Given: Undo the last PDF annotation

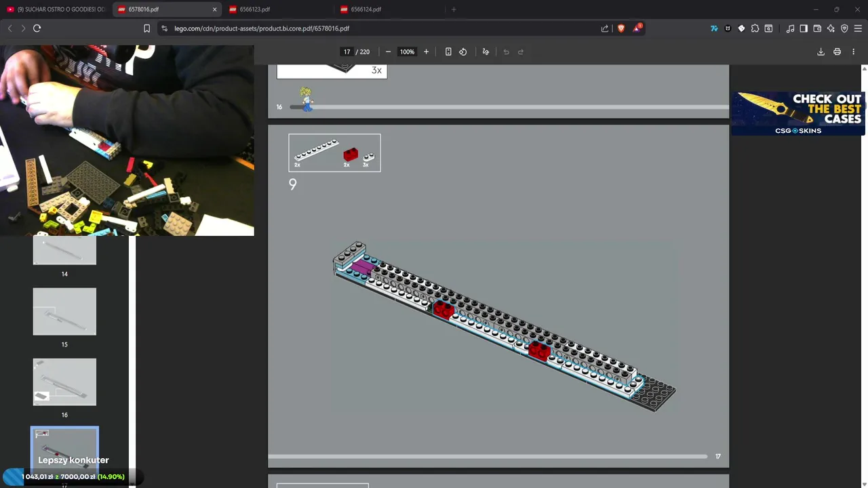Looking at the screenshot, I should click(x=506, y=52).
